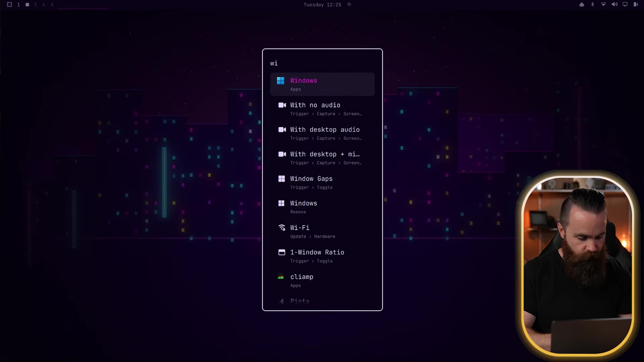This screenshot has height=362, width=644.
Task: Click the cloud tray icon in top bar
Action: click(x=582, y=4)
